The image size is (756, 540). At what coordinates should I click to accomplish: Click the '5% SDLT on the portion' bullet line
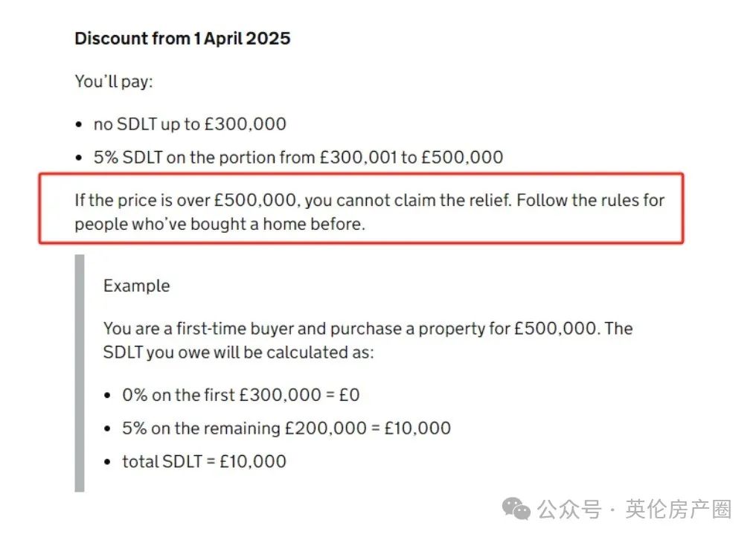(298, 157)
